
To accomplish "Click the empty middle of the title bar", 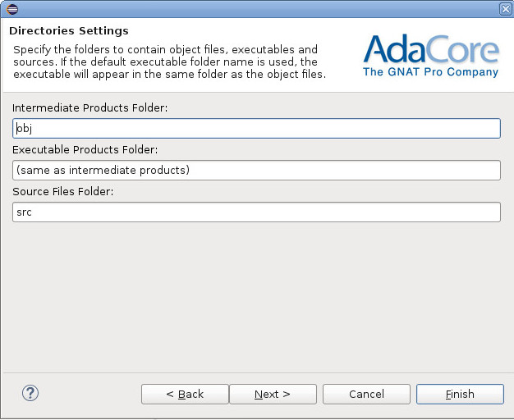I will tap(255, 8).
